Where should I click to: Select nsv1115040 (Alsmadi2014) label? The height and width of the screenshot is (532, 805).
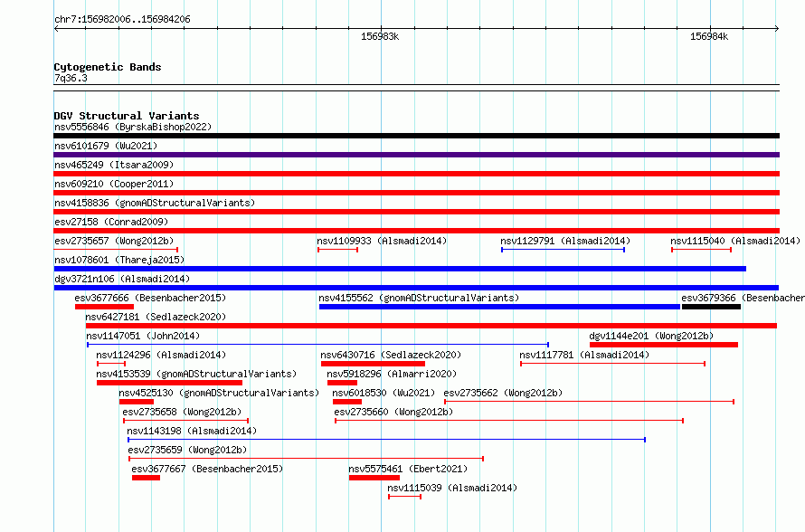coord(735,241)
